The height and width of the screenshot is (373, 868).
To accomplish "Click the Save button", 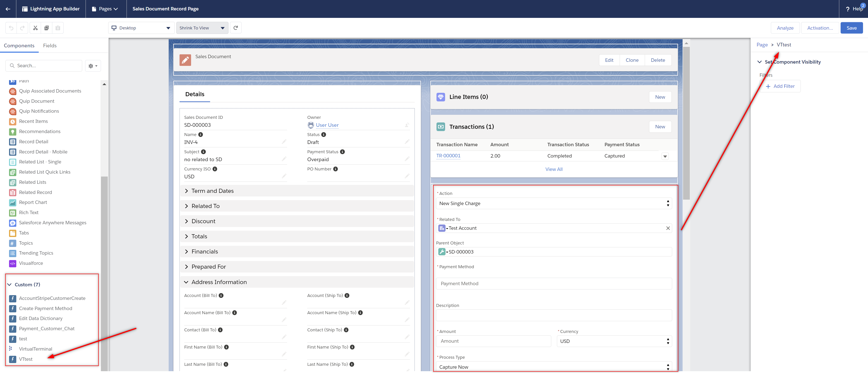I will click(851, 28).
